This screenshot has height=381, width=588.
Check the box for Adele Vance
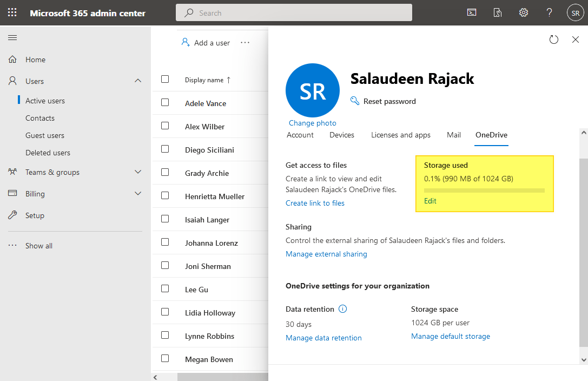coord(165,102)
